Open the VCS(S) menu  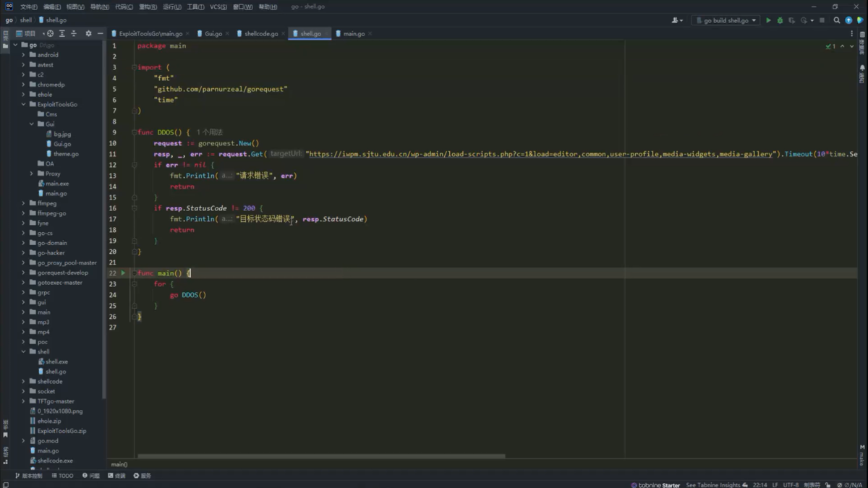tap(218, 7)
